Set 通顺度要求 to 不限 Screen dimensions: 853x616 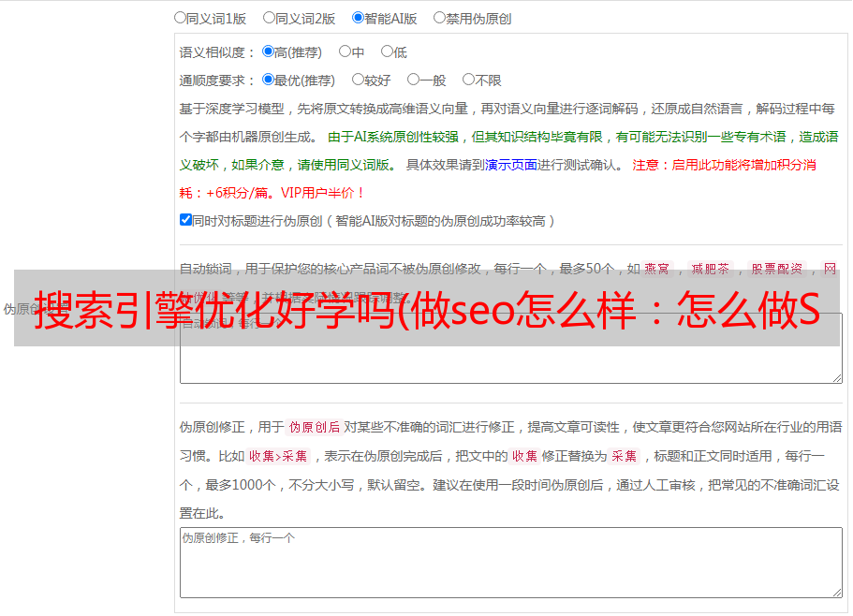[468, 80]
